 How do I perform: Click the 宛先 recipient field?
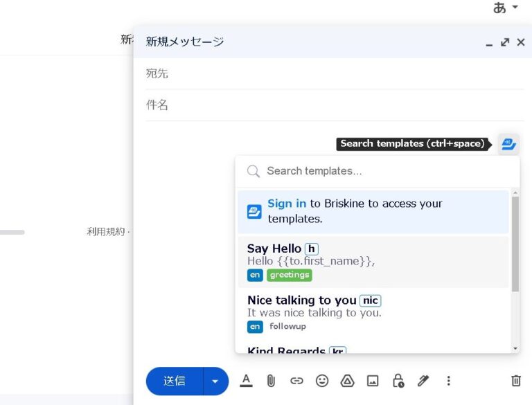pyautogui.click(x=332, y=73)
